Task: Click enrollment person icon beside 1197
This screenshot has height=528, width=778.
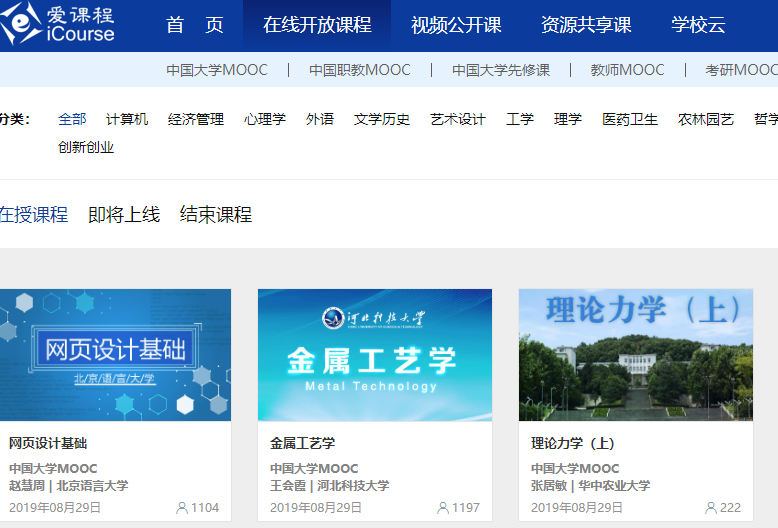Action: [x=443, y=508]
